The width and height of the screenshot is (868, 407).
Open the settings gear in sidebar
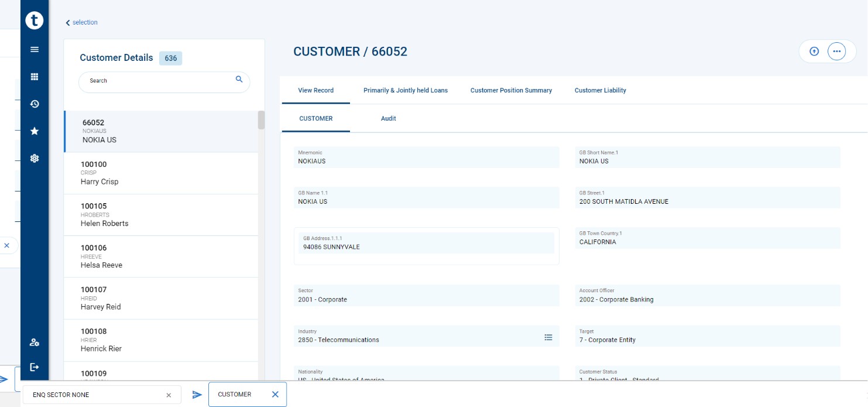tap(35, 158)
